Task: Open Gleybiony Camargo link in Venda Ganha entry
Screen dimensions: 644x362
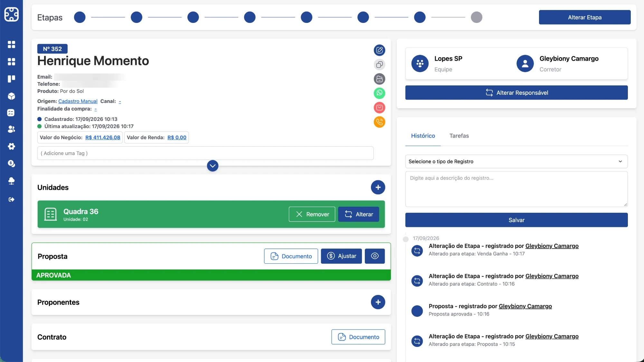Action: (552, 246)
